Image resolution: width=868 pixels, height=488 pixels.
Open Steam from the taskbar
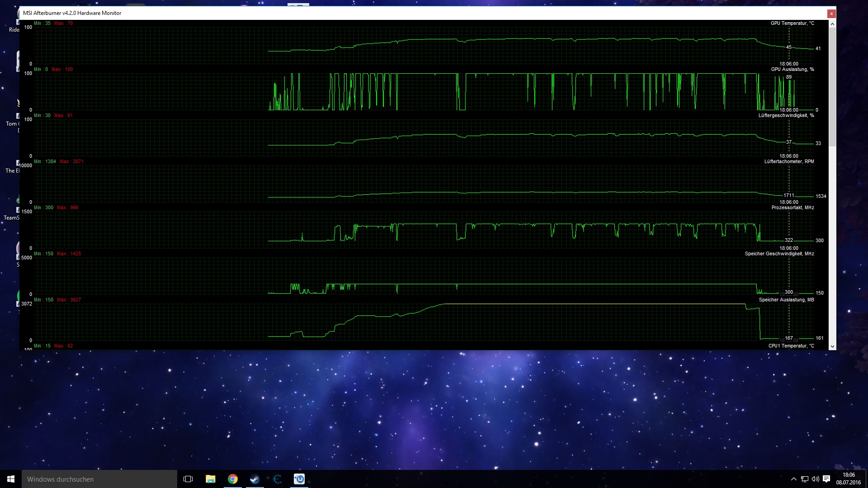pyautogui.click(x=255, y=479)
